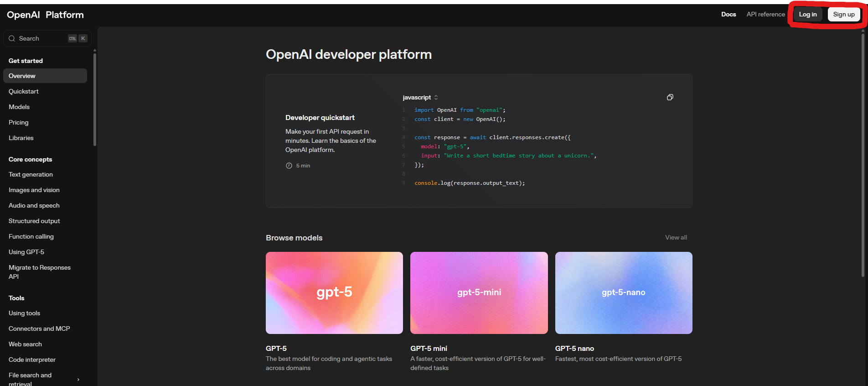Open Quickstart in the sidebar

click(24, 91)
